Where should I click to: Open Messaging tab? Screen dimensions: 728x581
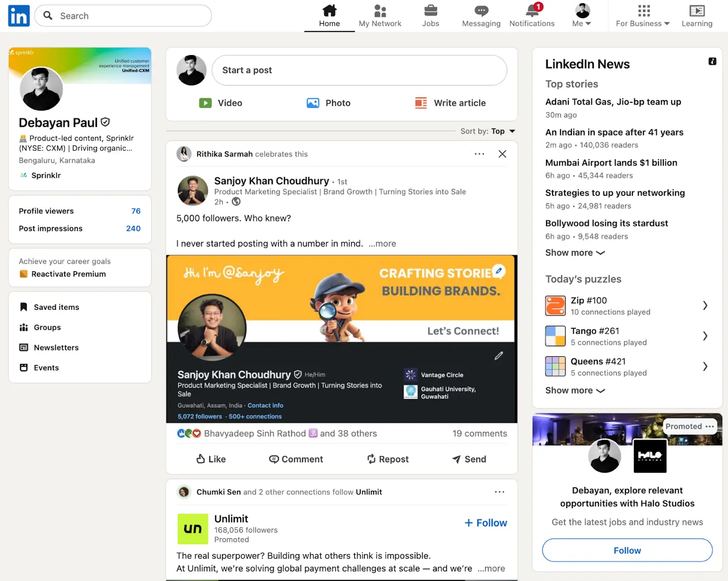(481, 16)
